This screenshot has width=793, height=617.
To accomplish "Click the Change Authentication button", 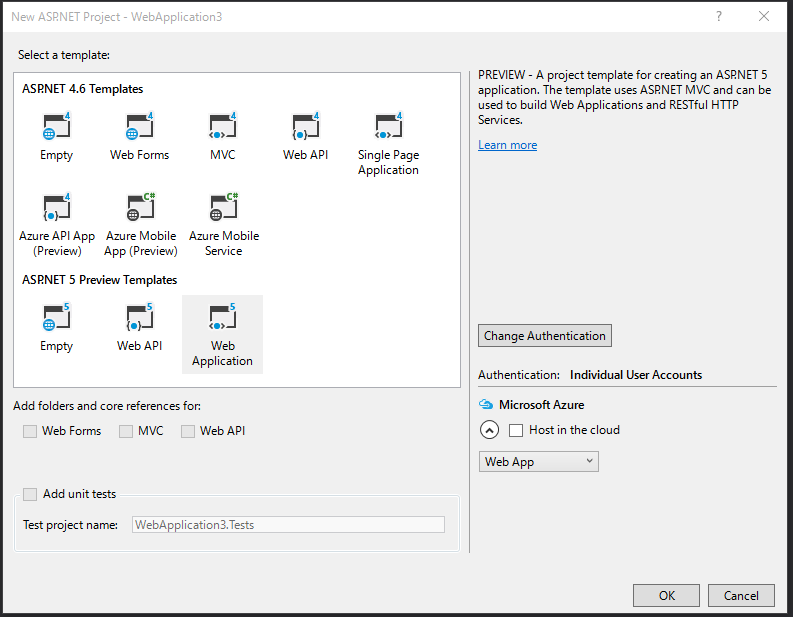I will (x=545, y=336).
